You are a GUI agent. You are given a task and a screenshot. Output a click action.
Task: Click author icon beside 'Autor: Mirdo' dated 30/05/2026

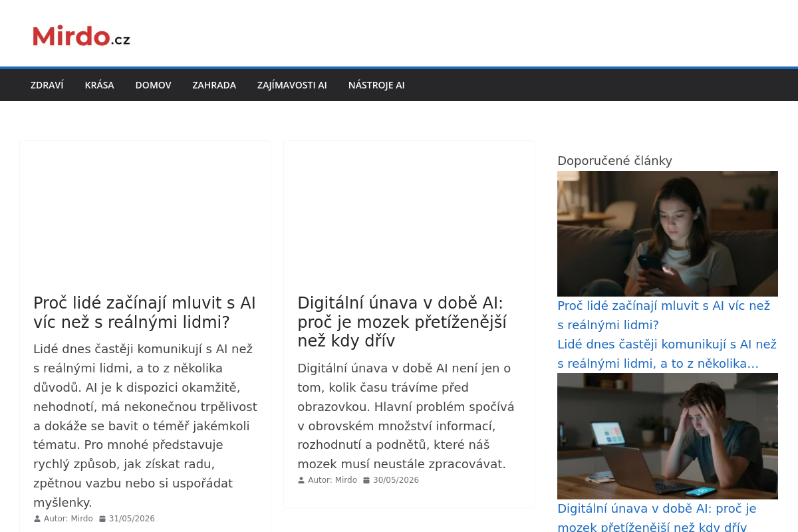pos(301,480)
